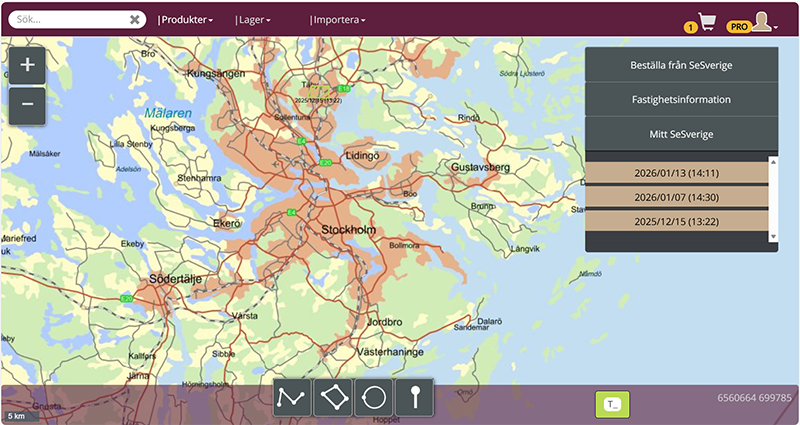Expand the Importera menu
Viewport: 800px width, 425px height.
point(338,20)
